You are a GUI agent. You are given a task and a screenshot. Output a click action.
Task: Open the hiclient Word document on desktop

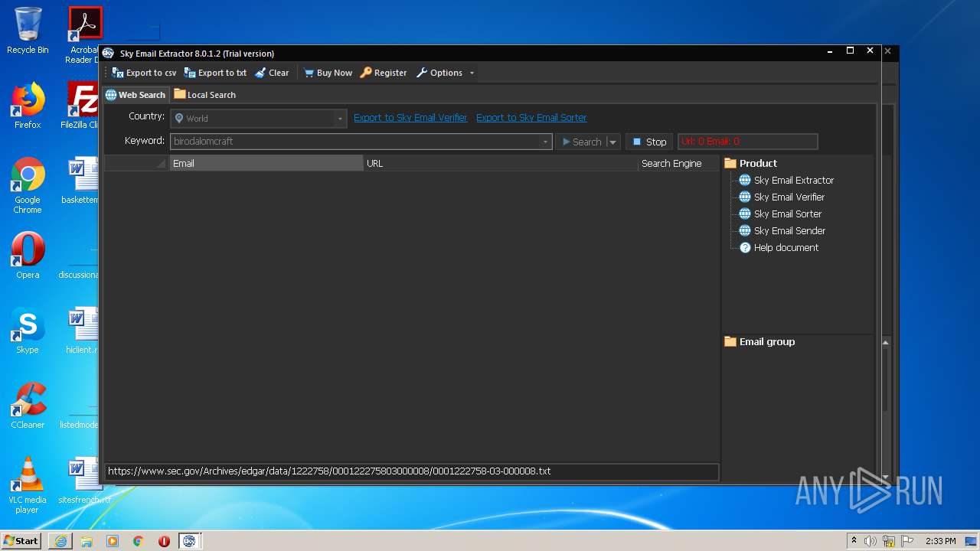click(83, 331)
